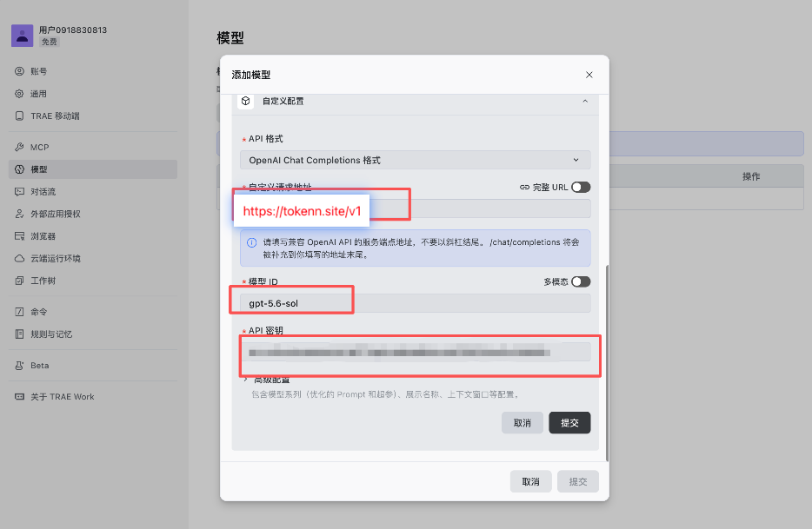Click the 命令 slash icon
This screenshot has width=812, height=529.
[19, 312]
